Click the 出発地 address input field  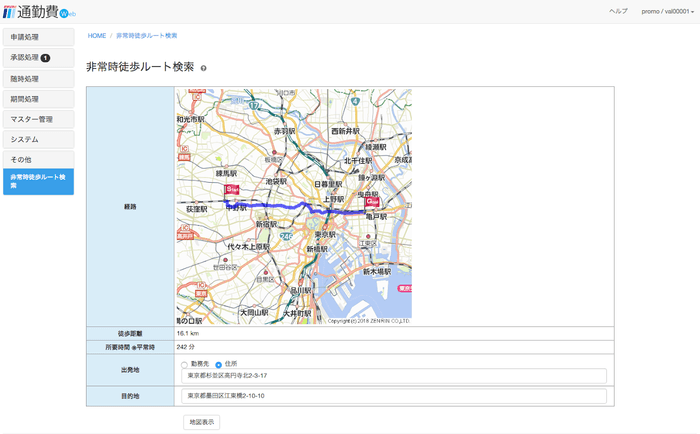tap(394, 377)
